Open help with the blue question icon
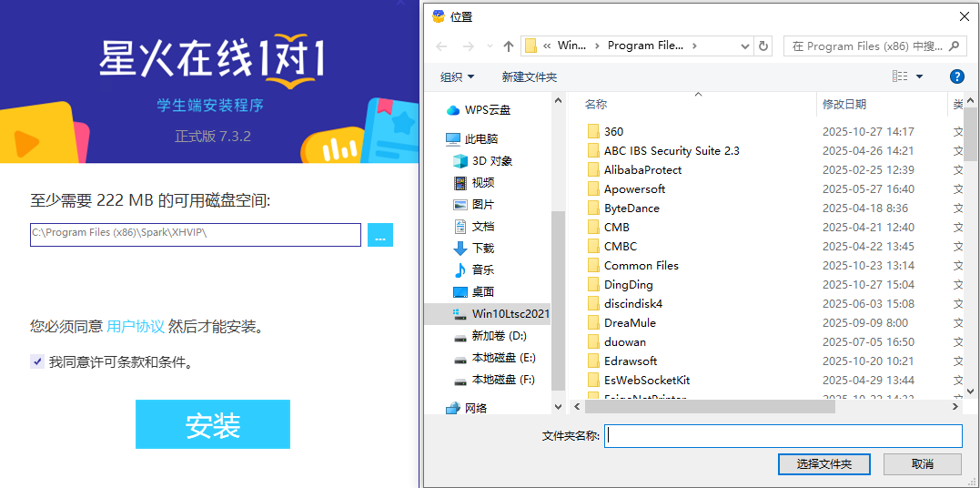The width and height of the screenshot is (980, 488). coord(957,76)
